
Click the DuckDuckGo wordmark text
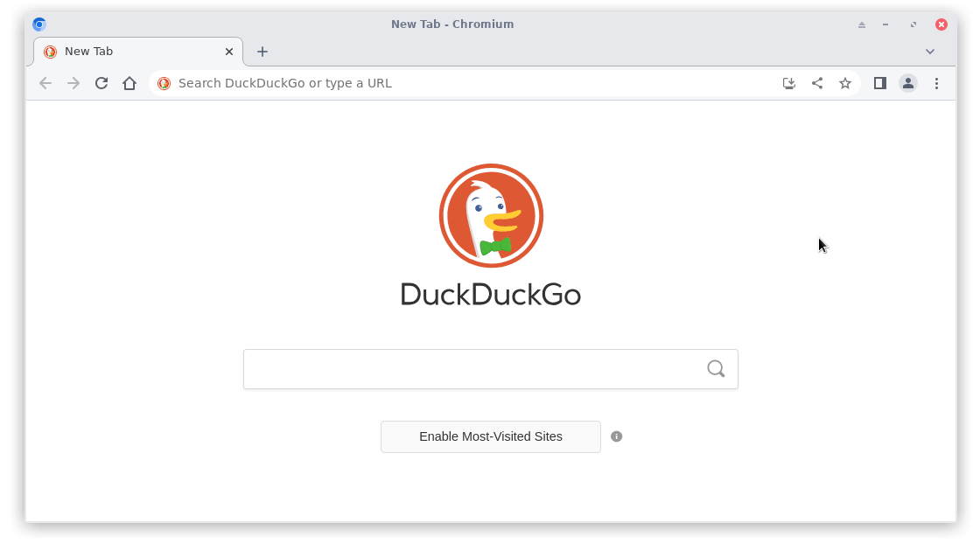click(x=491, y=294)
